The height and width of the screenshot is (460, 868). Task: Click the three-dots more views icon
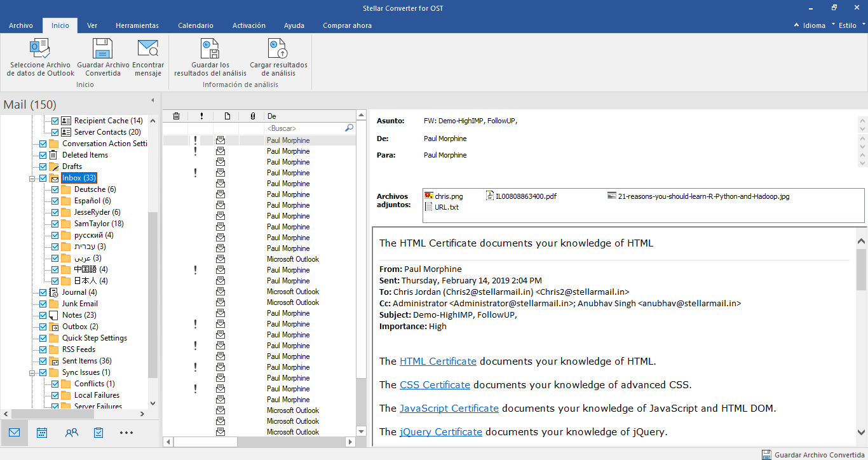pyautogui.click(x=126, y=433)
